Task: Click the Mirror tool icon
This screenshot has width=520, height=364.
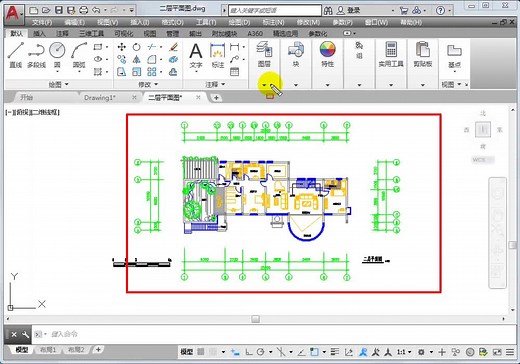Action: (137, 59)
